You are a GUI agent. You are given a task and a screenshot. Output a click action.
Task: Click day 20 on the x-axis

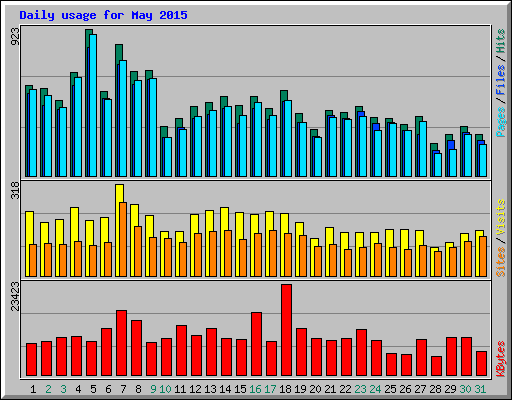pyautogui.click(x=315, y=389)
